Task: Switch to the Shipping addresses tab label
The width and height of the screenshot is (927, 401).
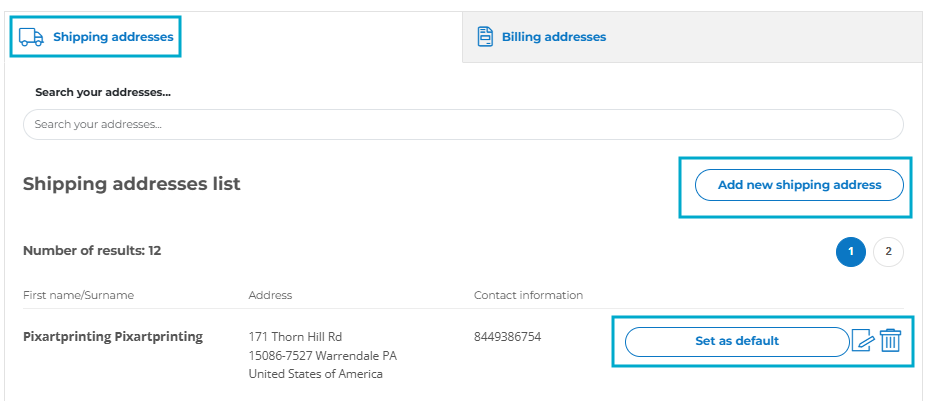Action: [x=114, y=37]
